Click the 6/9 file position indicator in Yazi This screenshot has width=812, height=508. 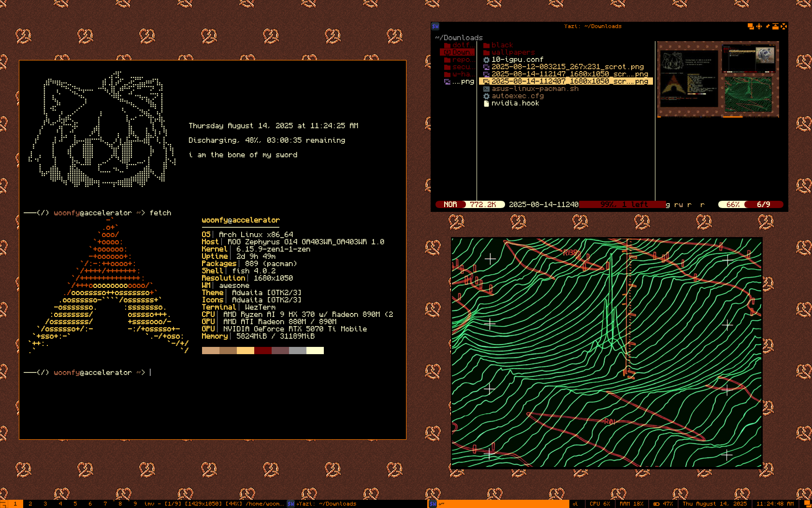click(x=763, y=205)
